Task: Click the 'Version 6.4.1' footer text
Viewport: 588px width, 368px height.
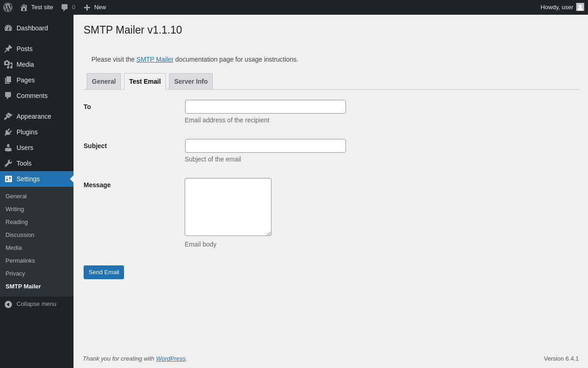Action: tap(561, 358)
